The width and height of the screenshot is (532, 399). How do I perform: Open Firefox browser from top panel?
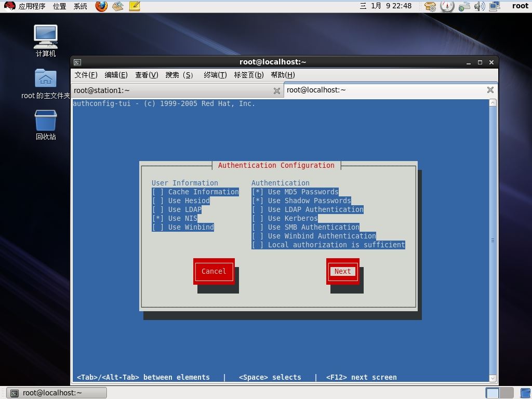point(101,6)
